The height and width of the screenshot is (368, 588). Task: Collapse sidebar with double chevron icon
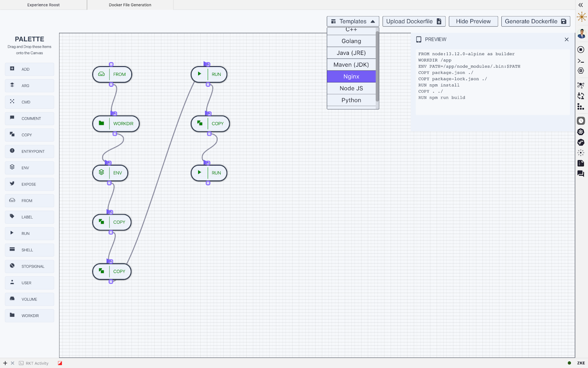(x=581, y=5)
